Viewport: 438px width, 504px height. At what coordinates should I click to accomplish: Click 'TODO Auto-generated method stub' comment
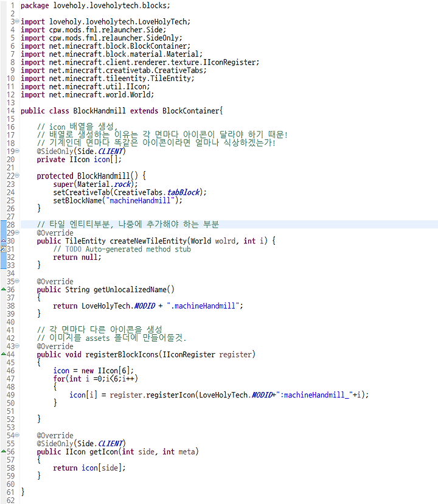pyautogui.click(x=128, y=249)
